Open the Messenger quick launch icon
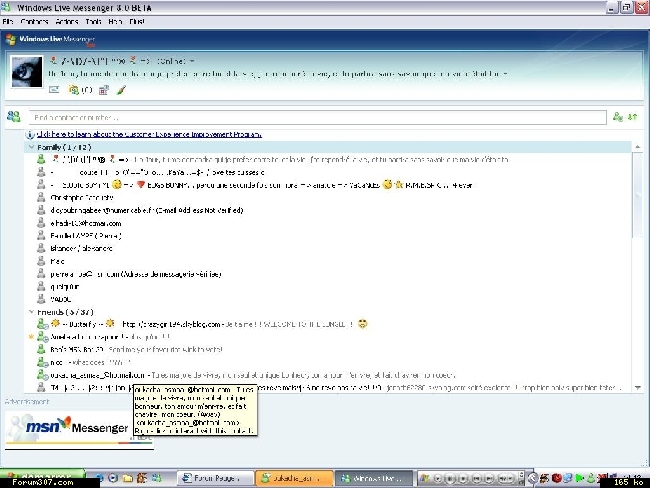Viewport: 650px width, 488px height. [x=157, y=478]
